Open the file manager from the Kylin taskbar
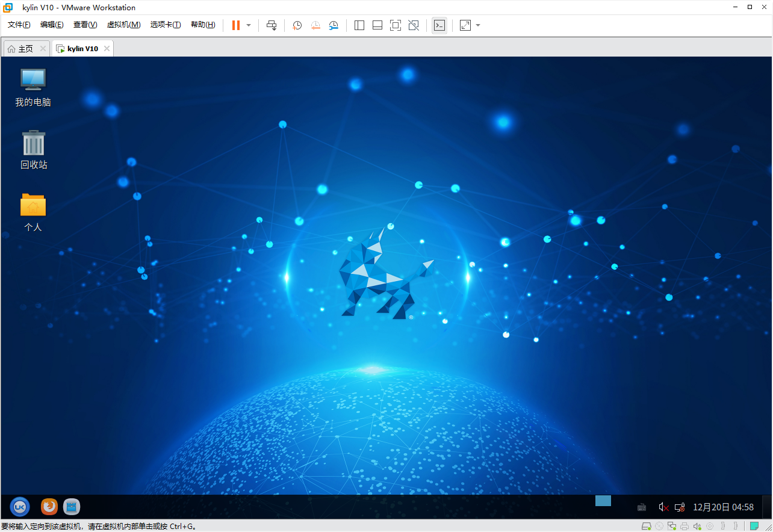 pos(72,507)
